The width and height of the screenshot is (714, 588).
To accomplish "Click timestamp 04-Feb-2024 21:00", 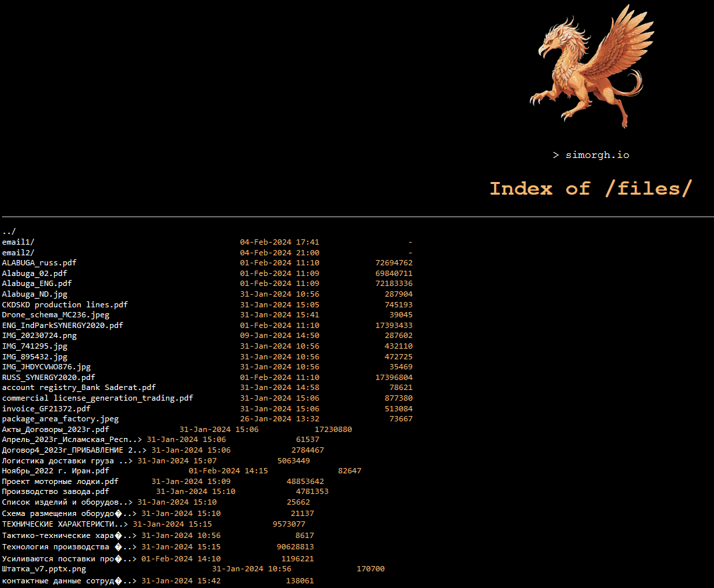I will pyautogui.click(x=279, y=252).
